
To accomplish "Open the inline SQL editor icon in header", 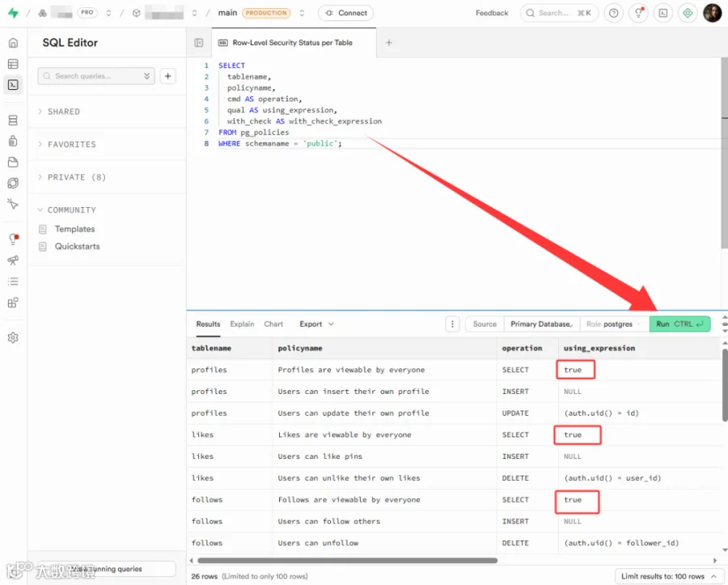I will point(663,13).
